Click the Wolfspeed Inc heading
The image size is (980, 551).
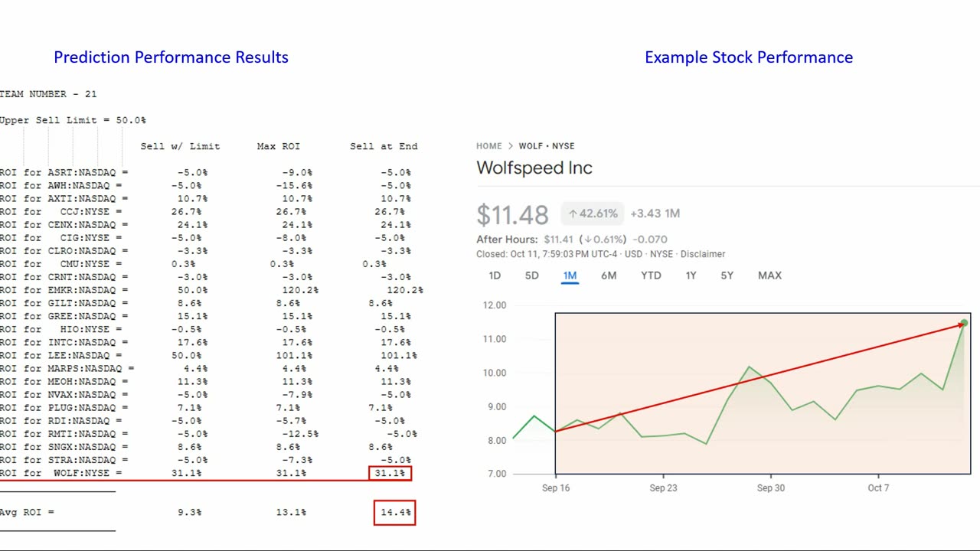[534, 168]
